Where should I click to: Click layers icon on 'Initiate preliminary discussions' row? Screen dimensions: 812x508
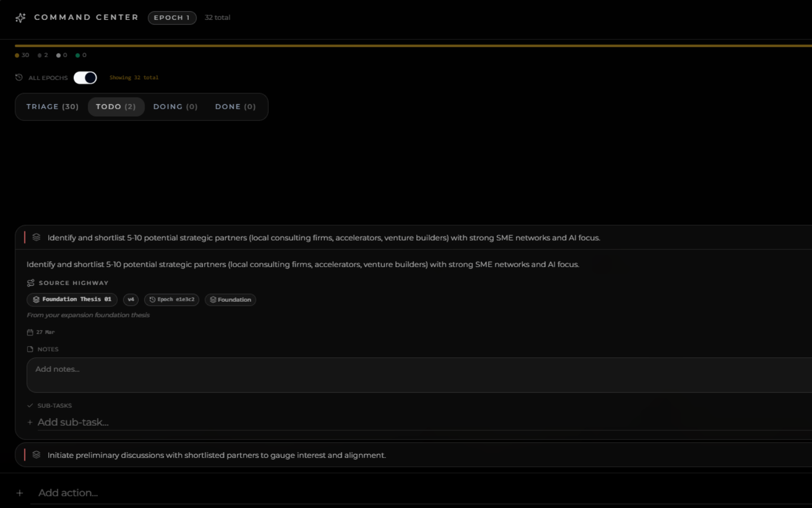coord(36,455)
